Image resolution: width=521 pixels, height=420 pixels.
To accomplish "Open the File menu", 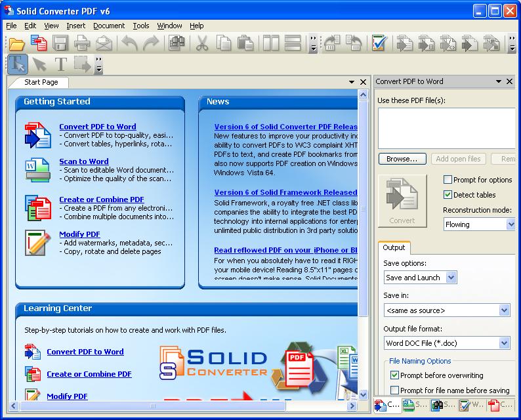I will (11, 26).
